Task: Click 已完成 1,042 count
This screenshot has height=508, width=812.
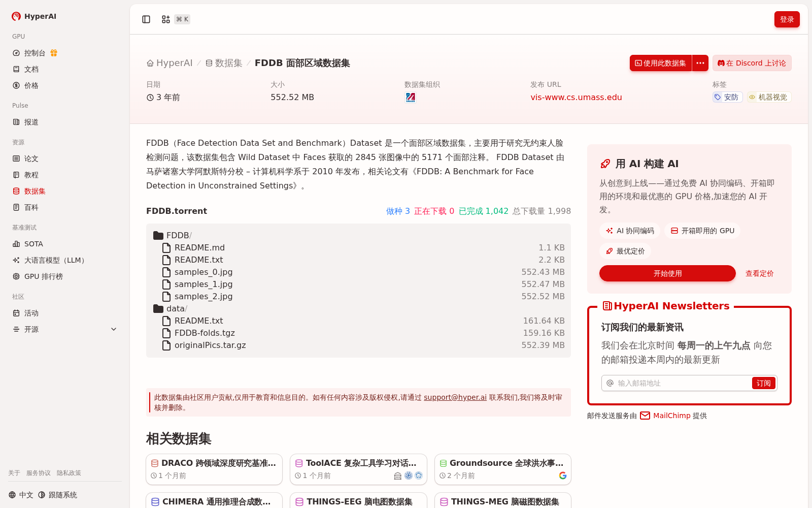Action: pos(484,211)
